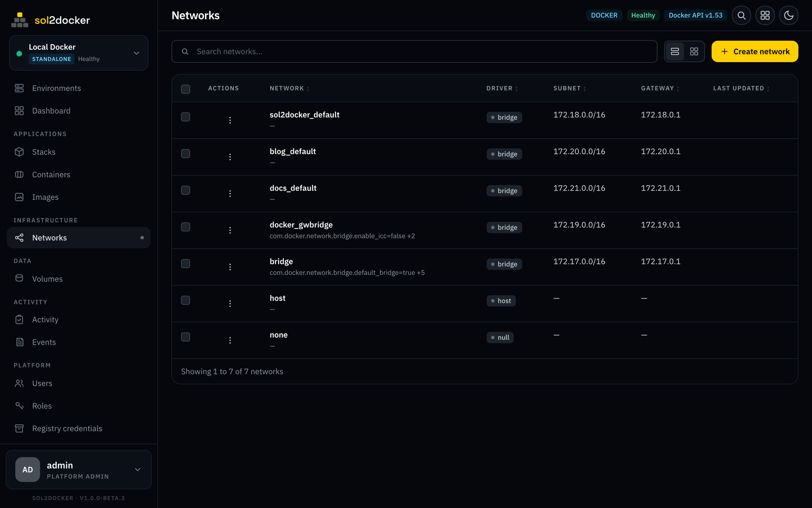The image size is (812, 508).
Task: Select Networks in sidebar
Action: click(x=79, y=238)
